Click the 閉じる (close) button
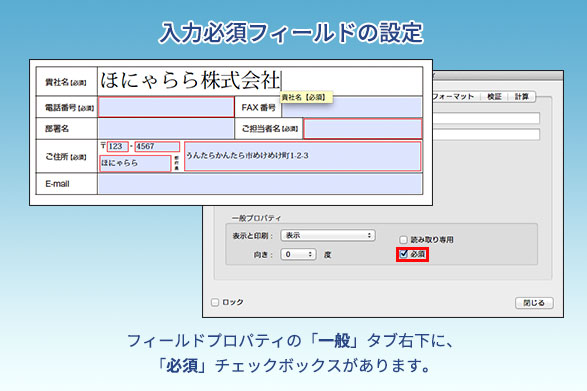Screen dimensions: 587x391 [534, 303]
